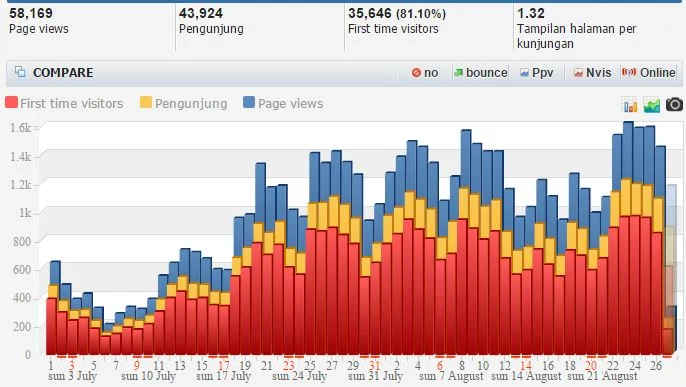This screenshot has height=387, width=686.
Task: Toggle Pengunjung yellow legend swatch
Action: click(146, 102)
